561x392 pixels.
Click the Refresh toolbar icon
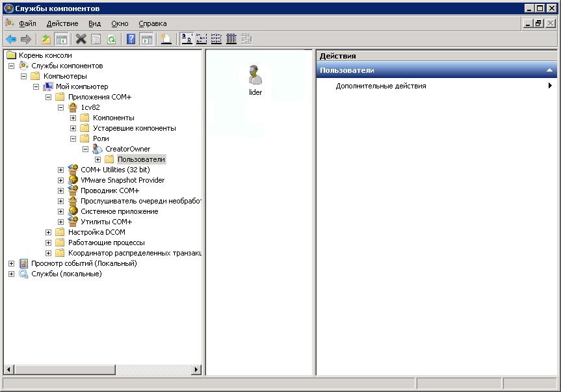pyautogui.click(x=111, y=39)
